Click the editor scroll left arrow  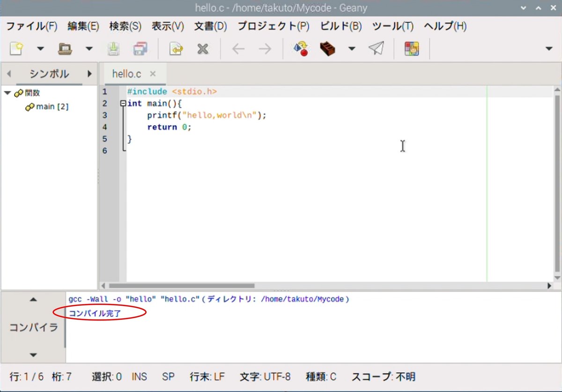click(x=104, y=285)
